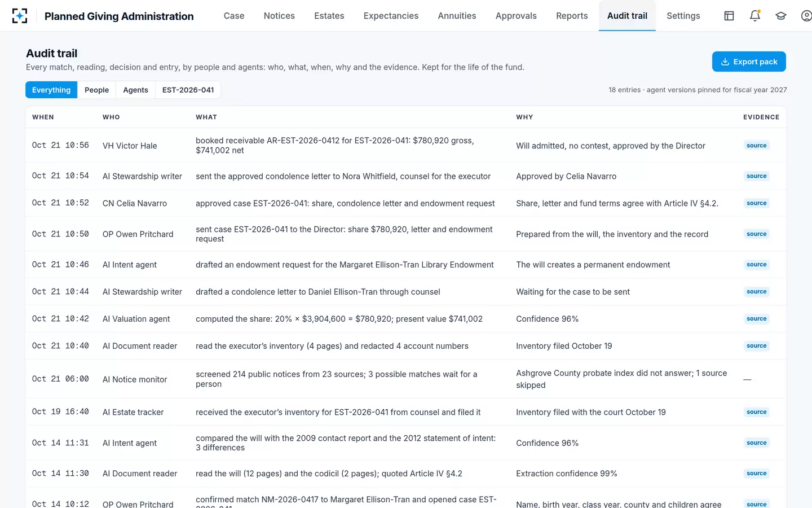Click the 'Inventory filed October 19' reason
812x508 pixels.
(564, 346)
